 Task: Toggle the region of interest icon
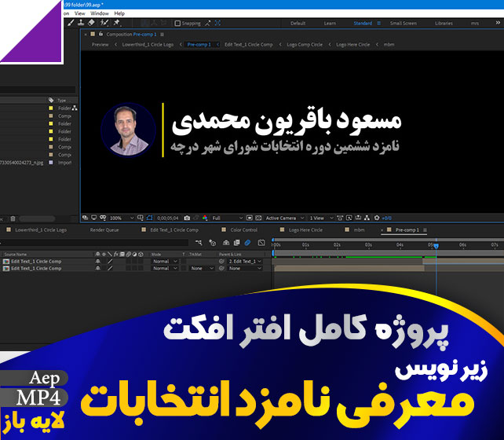pyautogui.click(x=250, y=218)
